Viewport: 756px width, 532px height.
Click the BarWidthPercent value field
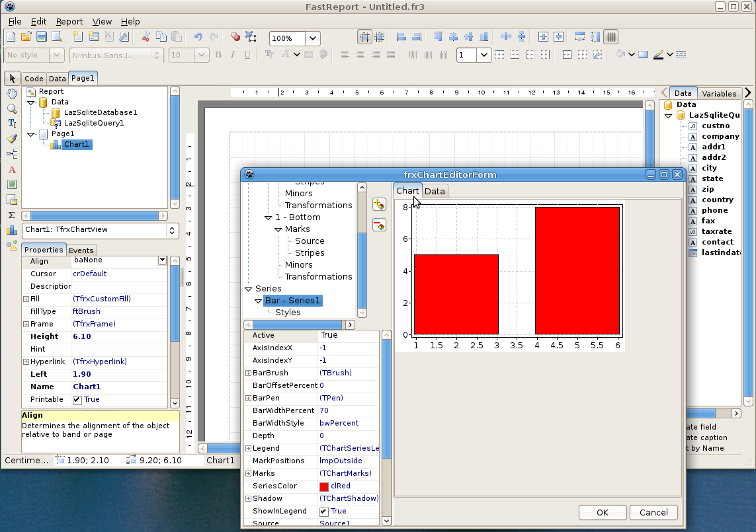click(349, 410)
